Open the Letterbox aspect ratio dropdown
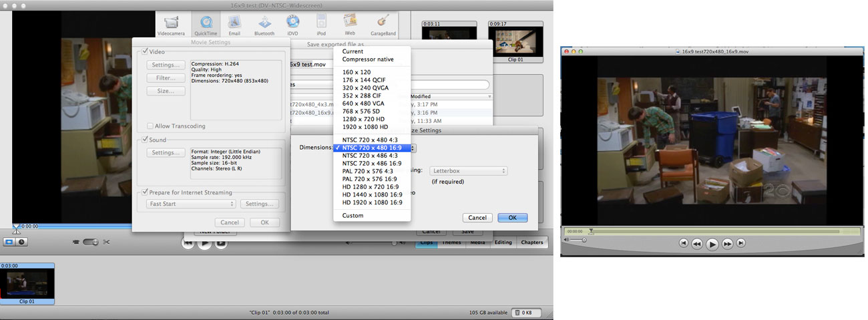Screen dimensions: 868x320 tap(468, 171)
